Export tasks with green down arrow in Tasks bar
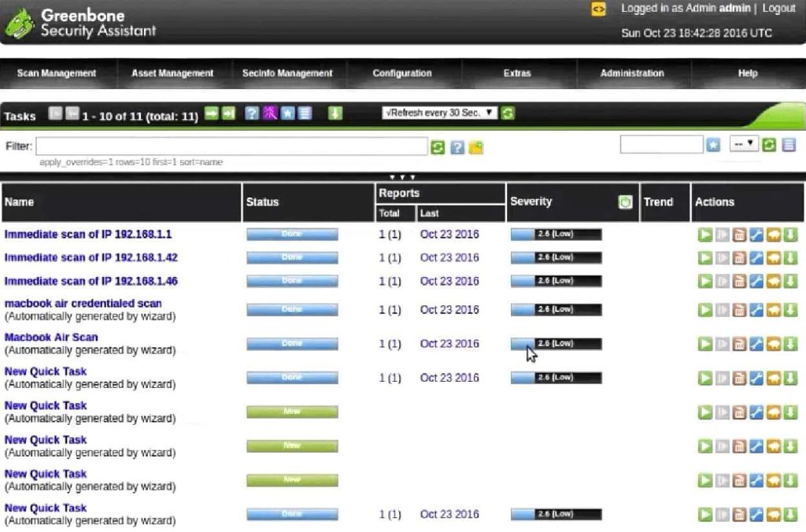The height and width of the screenshot is (532, 806). pyautogui.click(x=335, y=113)
